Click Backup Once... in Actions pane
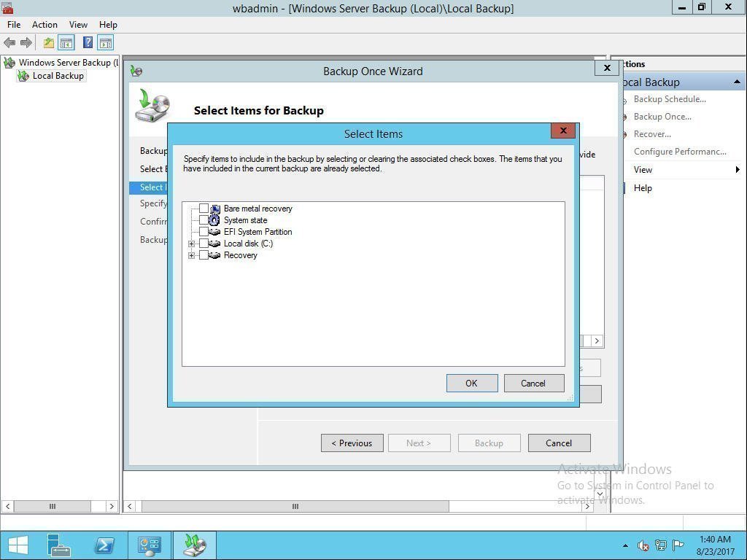The image size is (747, 560). pyautogui.click(x=662, y=117)
